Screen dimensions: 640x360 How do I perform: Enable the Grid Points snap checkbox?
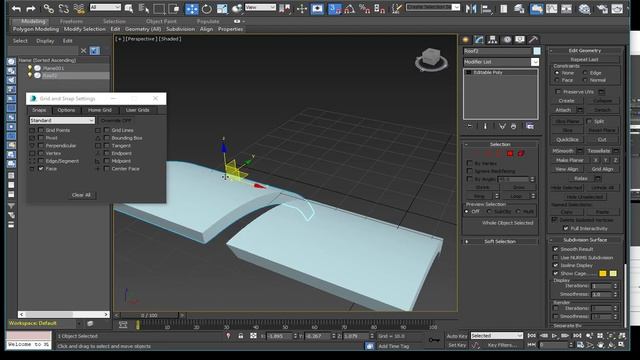click(41, 130)
